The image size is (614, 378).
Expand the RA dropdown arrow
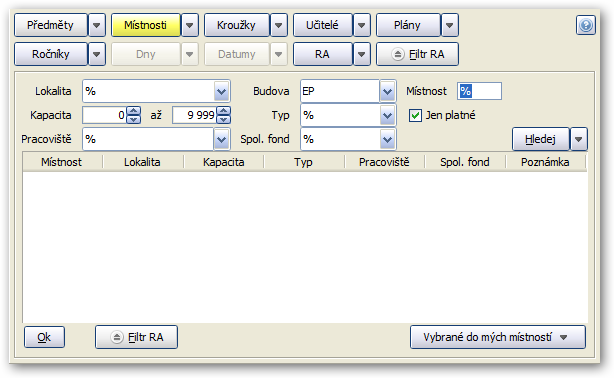[362, 54]
